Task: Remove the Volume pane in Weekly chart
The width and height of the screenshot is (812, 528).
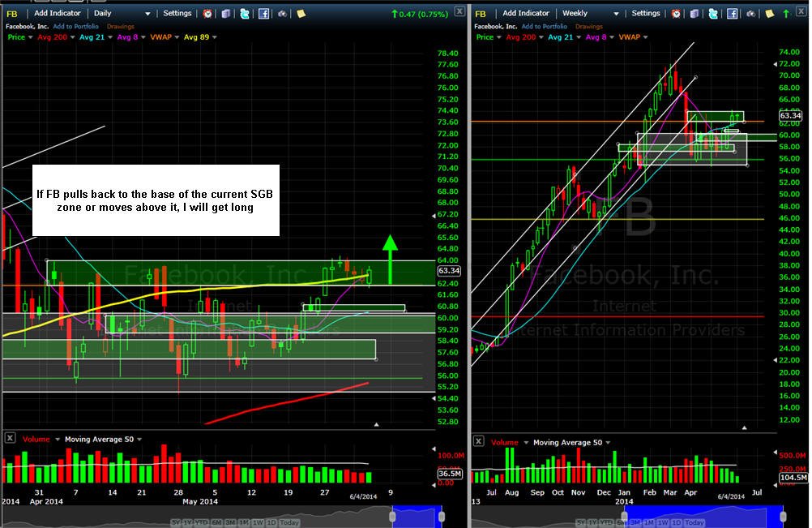Action: [x=478, y=441]
